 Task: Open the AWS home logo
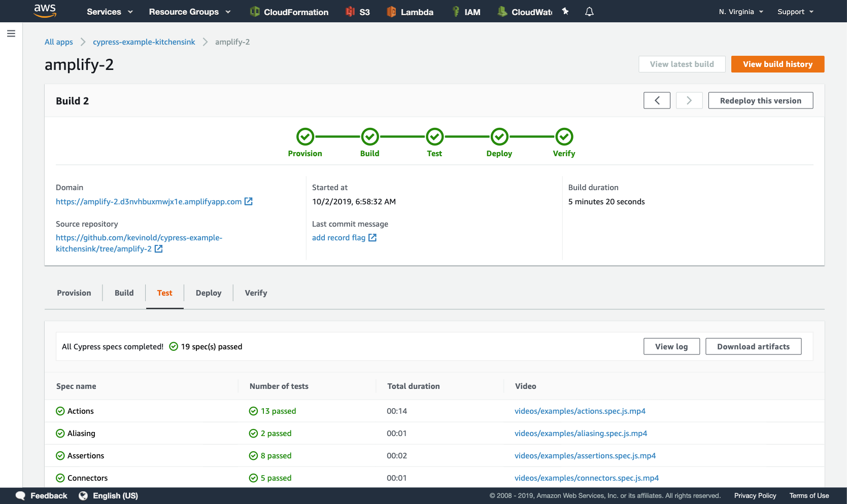point(45,11)
